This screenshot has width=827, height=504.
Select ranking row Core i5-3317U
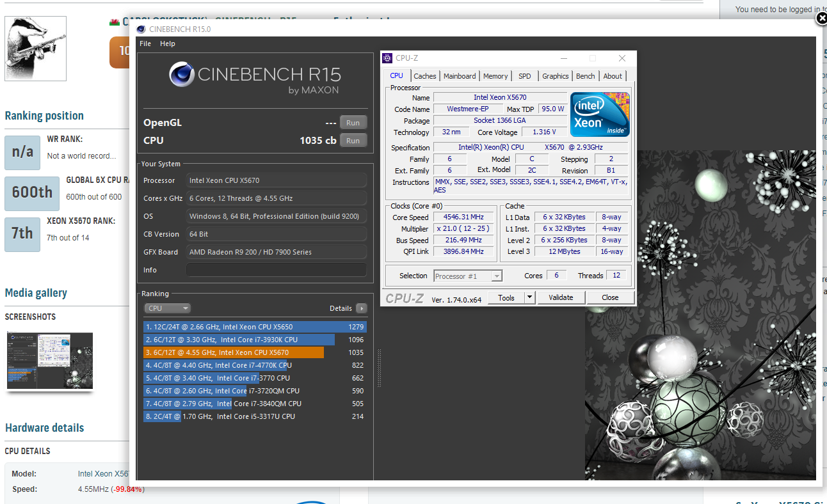[x=255, y=416]
